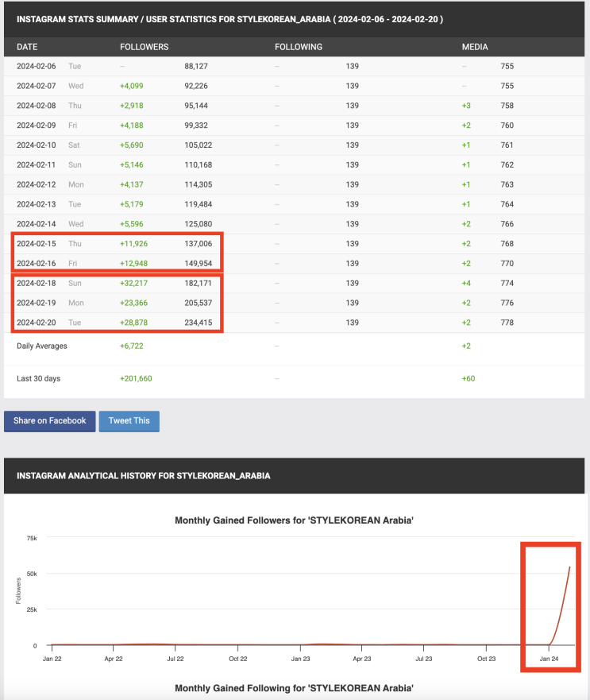Click the +12,948 follower gain
The height and width of the screenshot is (700, 590).
[134, 263]
